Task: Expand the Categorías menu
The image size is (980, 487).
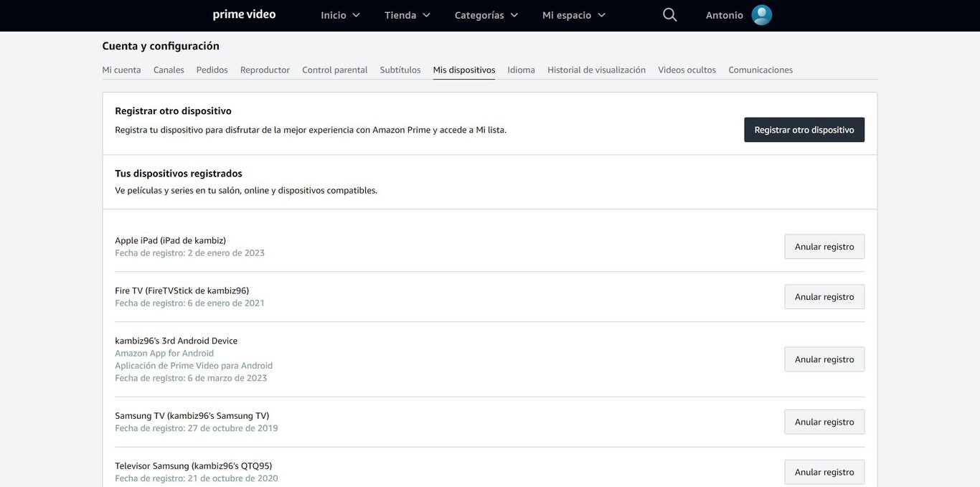Action: pos(486,15)
